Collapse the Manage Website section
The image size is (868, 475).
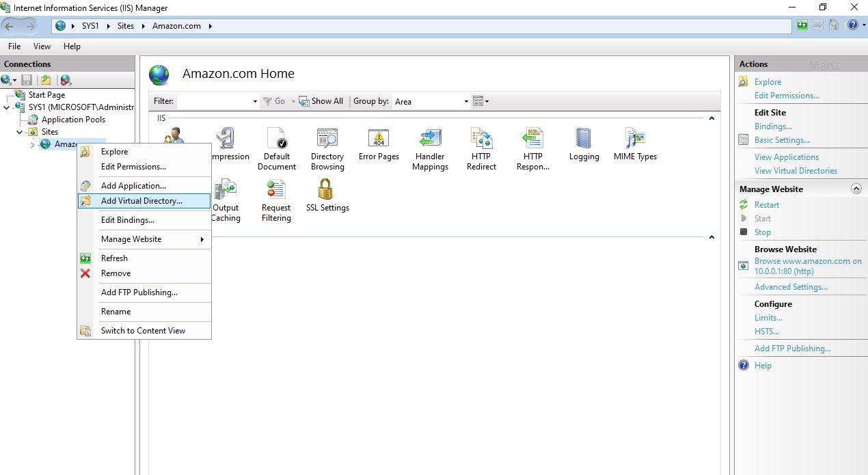point(856,189)
